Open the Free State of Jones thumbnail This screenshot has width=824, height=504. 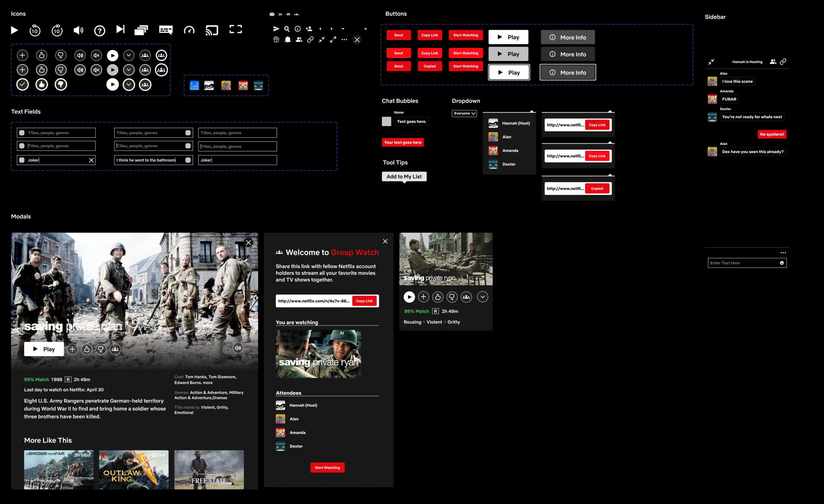point(209,470)
